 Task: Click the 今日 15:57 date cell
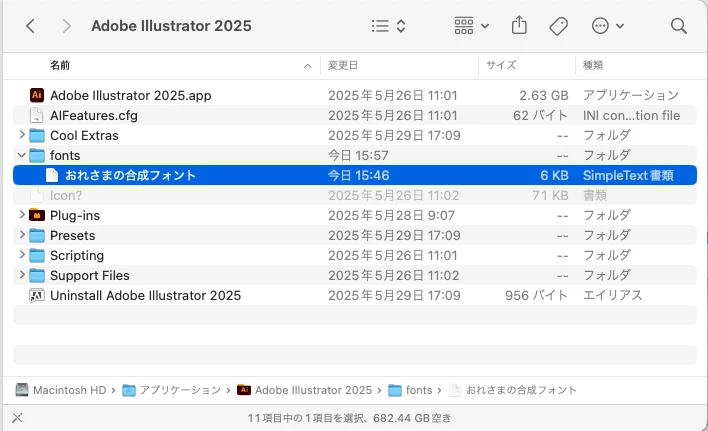click(358, 155)
